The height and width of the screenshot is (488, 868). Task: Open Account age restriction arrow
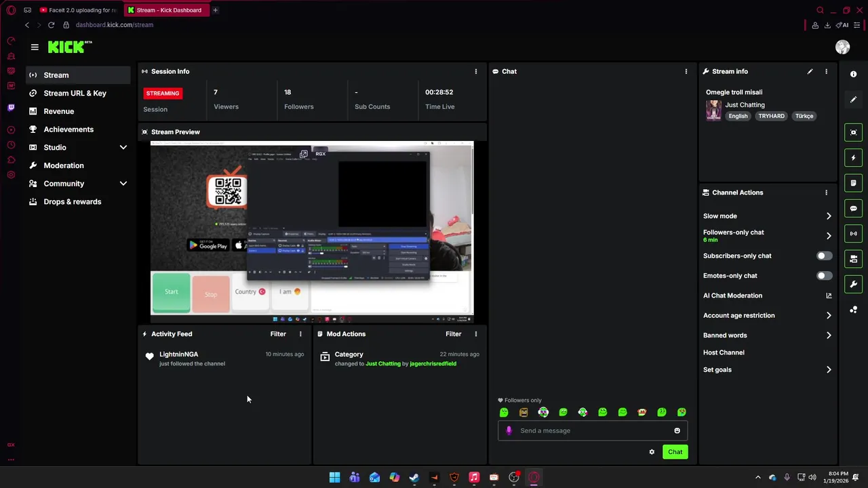(829, 316)
